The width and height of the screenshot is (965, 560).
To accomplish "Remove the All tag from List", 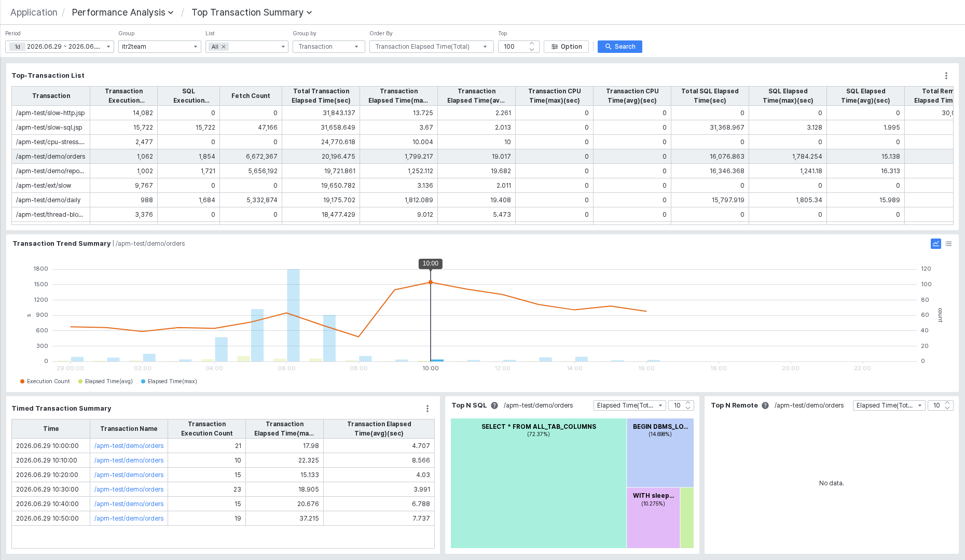I will point(224,47).
